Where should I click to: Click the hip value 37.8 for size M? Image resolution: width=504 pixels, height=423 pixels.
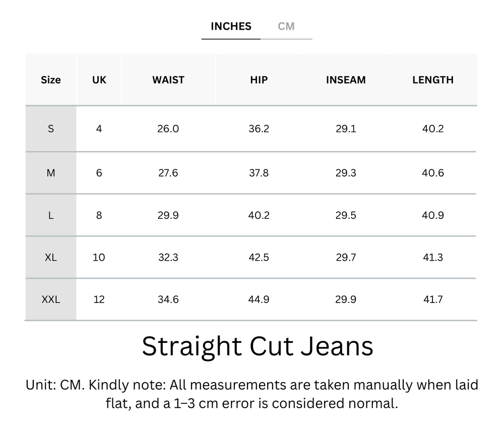click(259, 172)
